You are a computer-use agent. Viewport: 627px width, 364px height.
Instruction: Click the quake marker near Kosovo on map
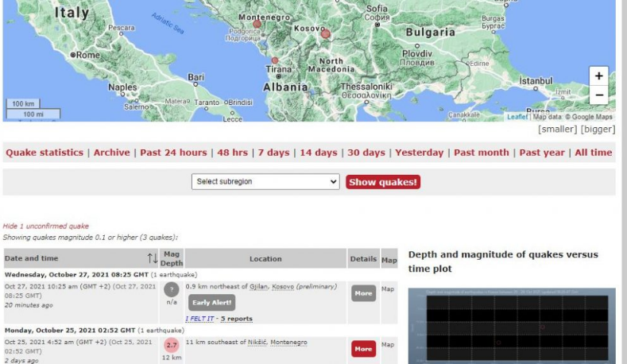pyautogui.click(x=325, y=34)
